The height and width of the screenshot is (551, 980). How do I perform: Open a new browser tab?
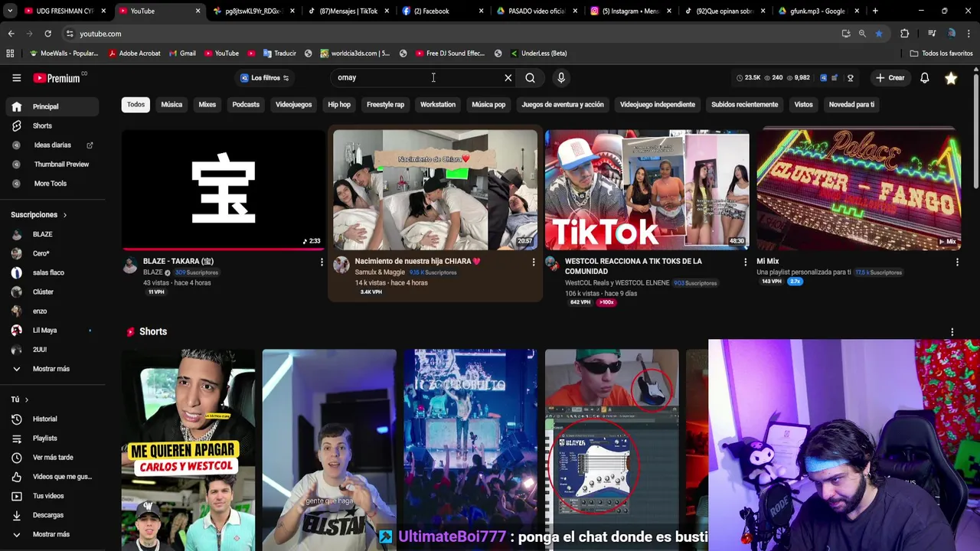(x=875, y=11)
